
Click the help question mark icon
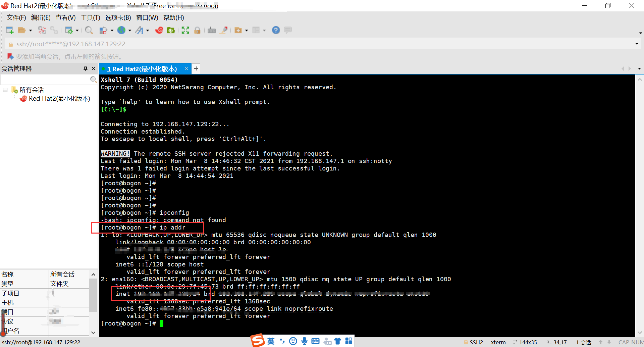276,30
